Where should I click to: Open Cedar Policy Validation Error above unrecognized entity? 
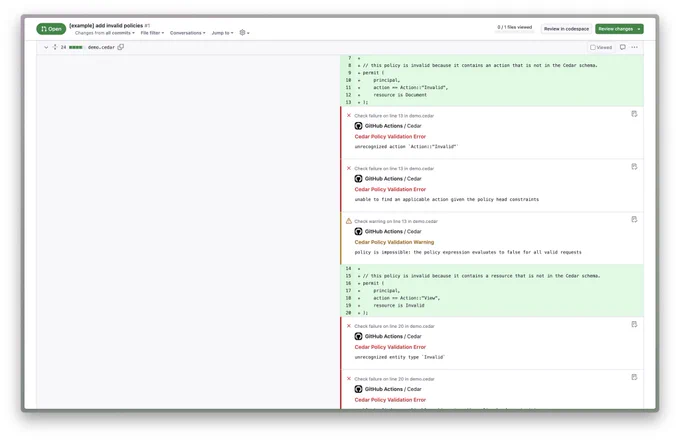pyautogui.click(x=390, y=347)
